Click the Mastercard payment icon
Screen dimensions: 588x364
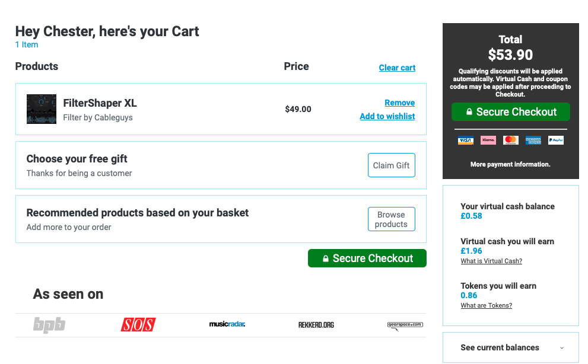(x=510, y=140)
